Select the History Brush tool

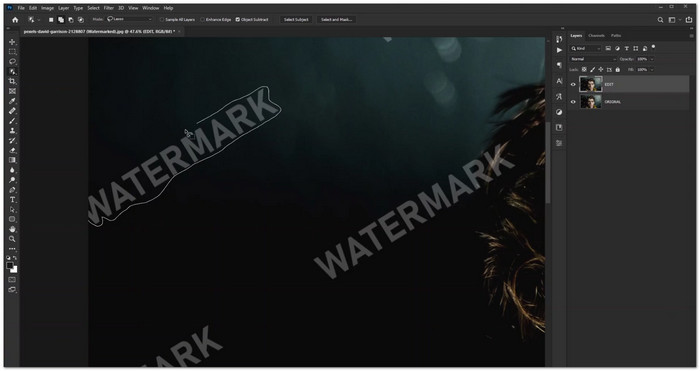coord(12,140)
